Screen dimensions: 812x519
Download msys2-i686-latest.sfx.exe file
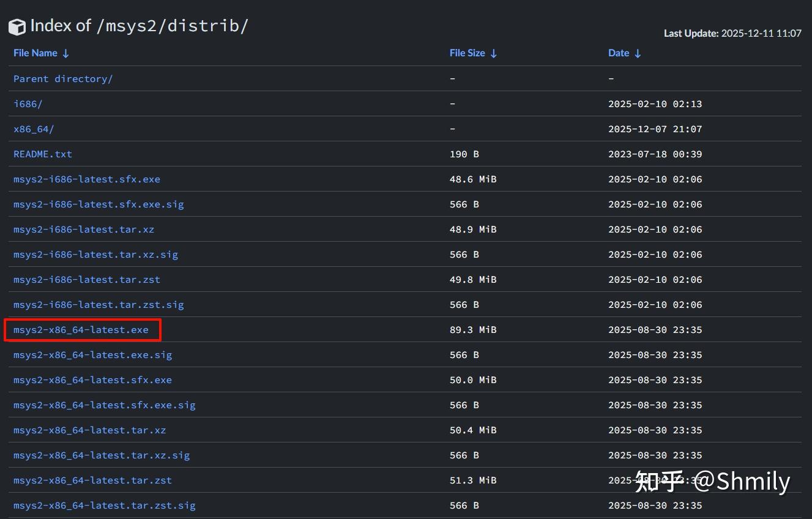87,179
